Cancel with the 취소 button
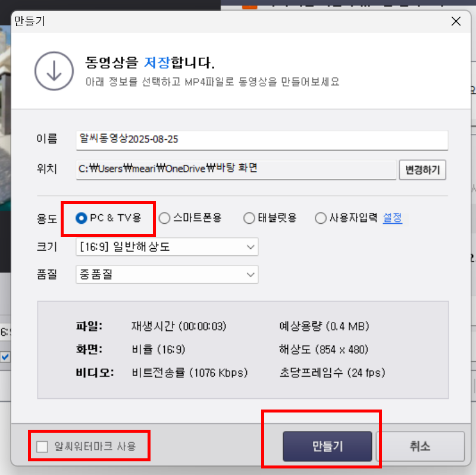The width and height of the screenshot is (476, 475). (420, 446)
